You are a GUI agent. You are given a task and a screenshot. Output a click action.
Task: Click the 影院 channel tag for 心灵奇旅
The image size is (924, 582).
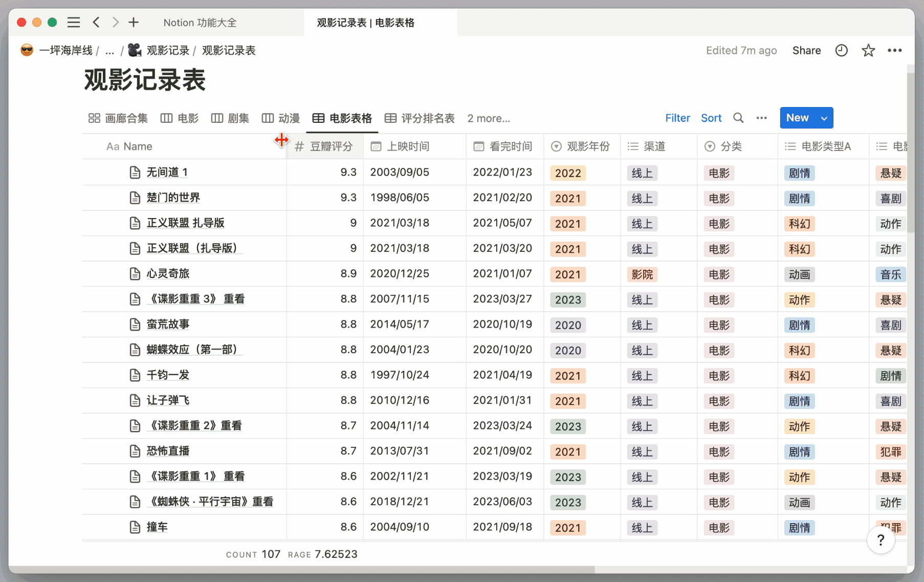(x=642, y=274)
